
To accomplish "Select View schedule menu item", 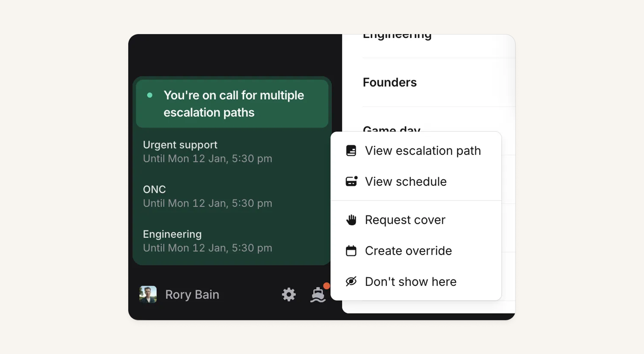I will 406,182.
